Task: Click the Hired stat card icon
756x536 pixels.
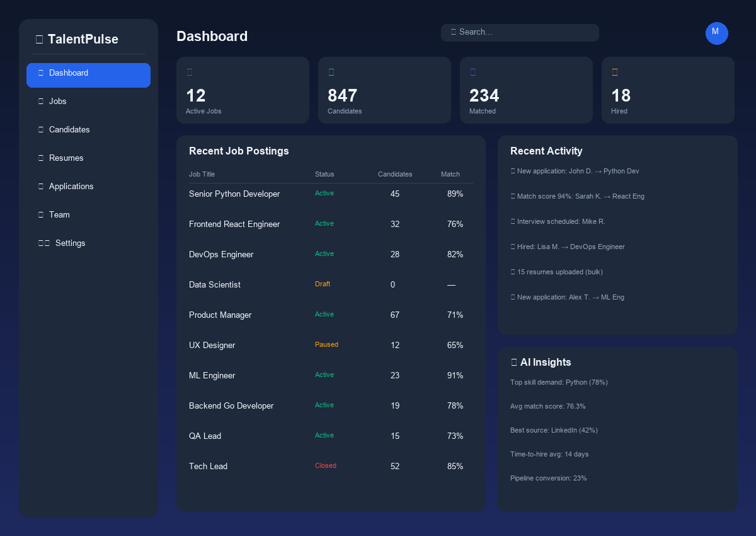Action: [615, 72]
